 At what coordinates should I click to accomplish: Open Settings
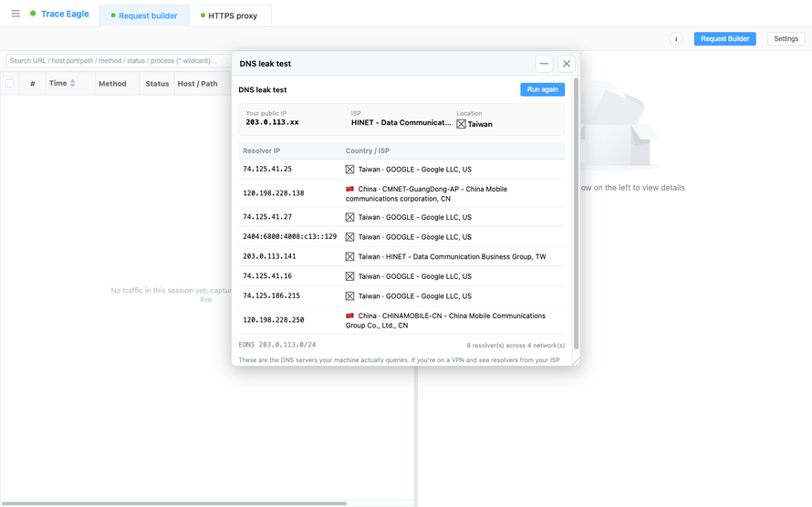[x=786, y=39]
